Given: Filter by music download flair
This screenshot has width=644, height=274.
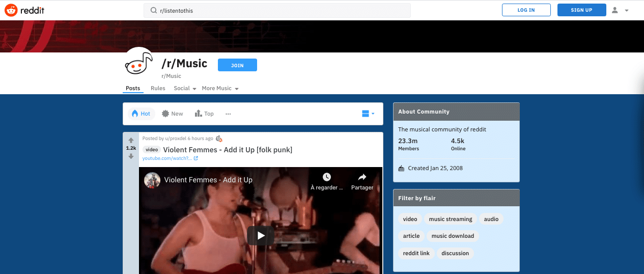Looking at the screenshot, I should (453, 236).
